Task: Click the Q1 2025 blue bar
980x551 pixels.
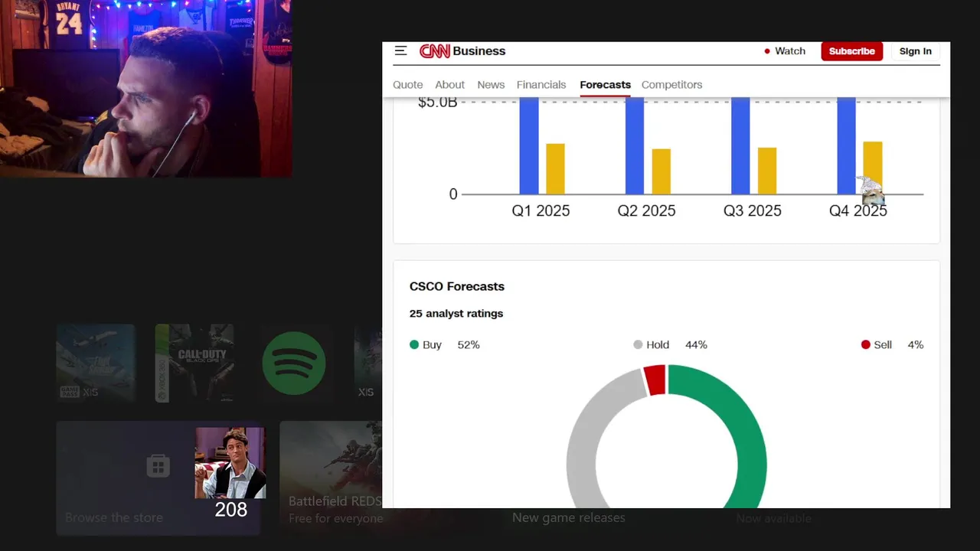Action: coord(529,145)
